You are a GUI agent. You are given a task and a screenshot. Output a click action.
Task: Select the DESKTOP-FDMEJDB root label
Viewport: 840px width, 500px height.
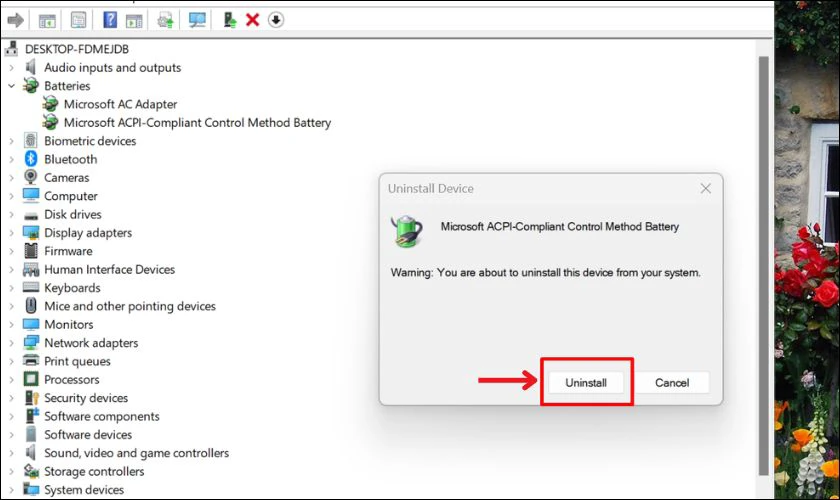coord(77,49)
